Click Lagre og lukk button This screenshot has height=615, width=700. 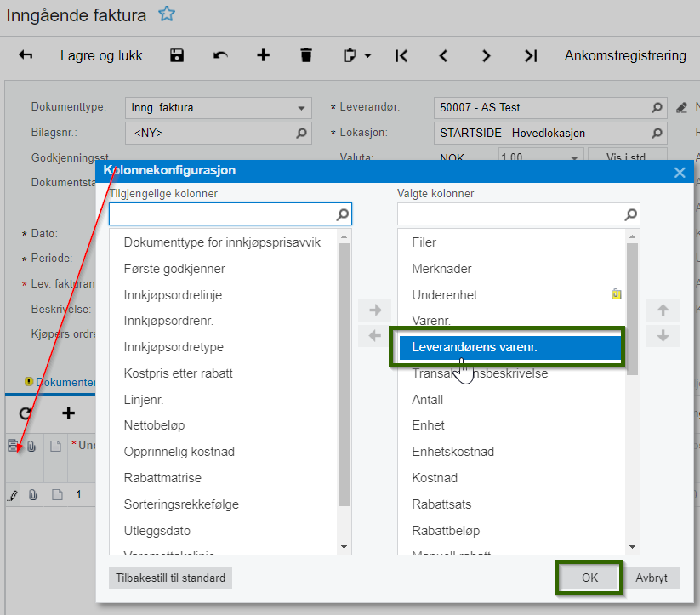[101, 56]
